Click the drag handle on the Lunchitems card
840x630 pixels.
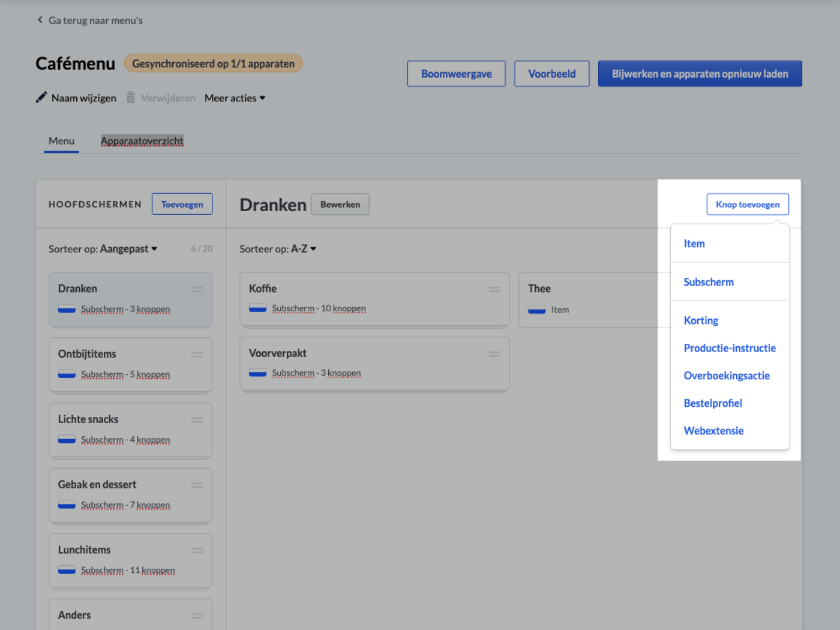point(197,551)
